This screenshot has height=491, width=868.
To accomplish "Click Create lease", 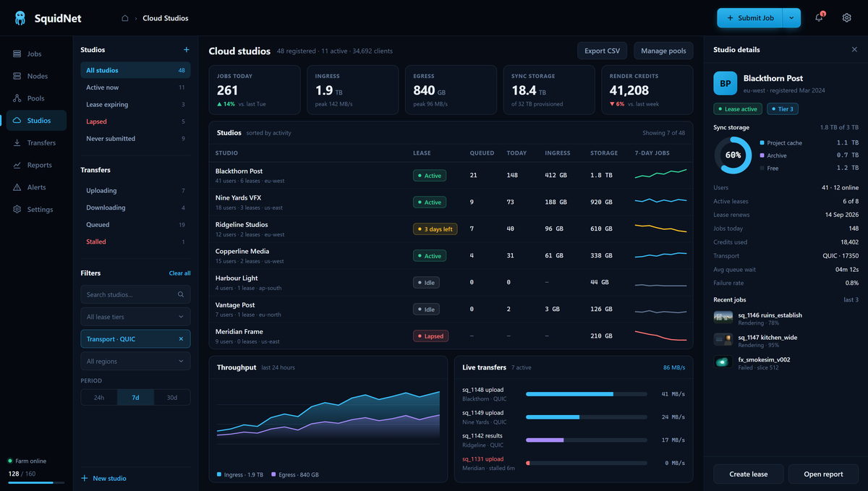I will tap(749, 474).
